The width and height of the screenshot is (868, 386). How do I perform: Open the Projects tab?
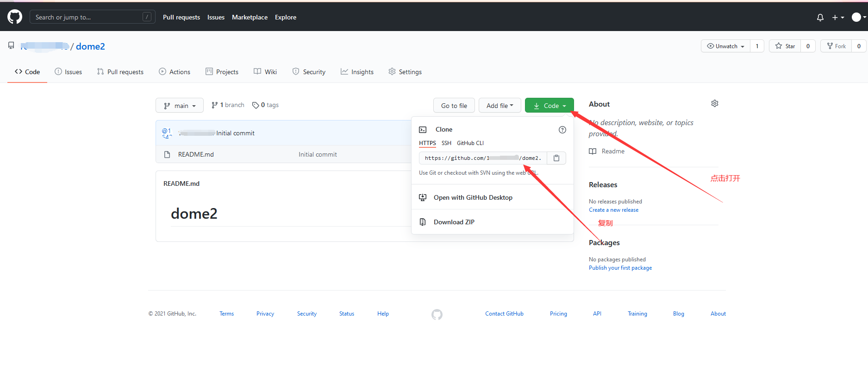222,72
